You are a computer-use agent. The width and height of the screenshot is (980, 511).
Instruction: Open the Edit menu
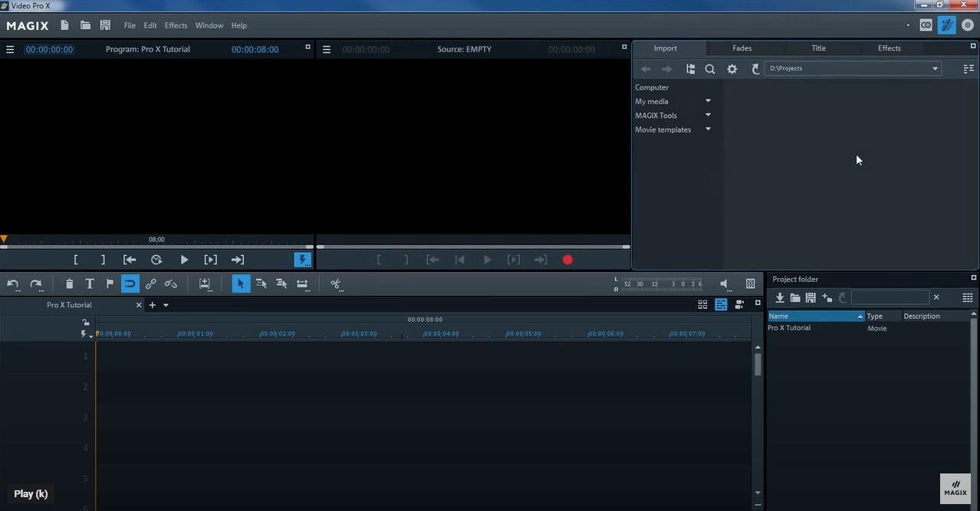point(150,25)
